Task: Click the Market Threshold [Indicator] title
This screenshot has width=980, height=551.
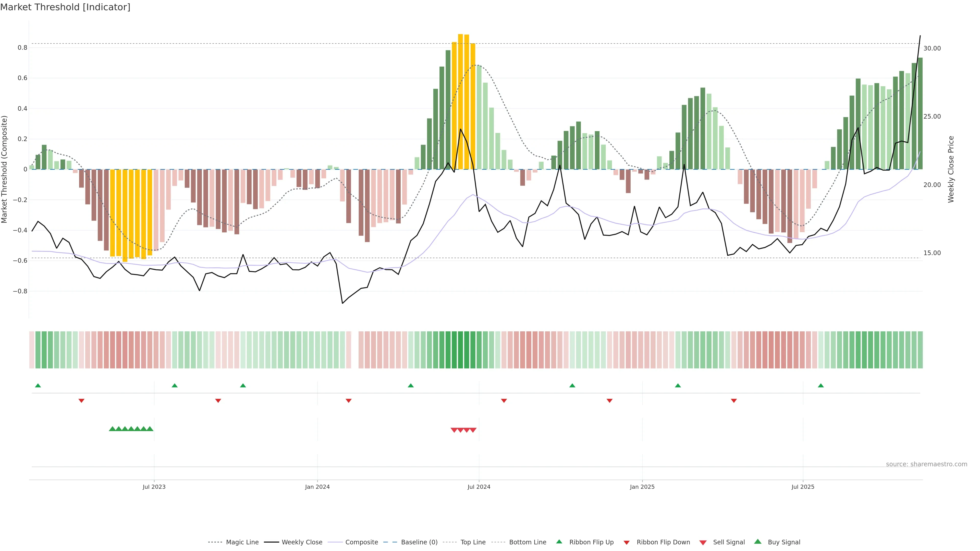Action: coord(65,7)
